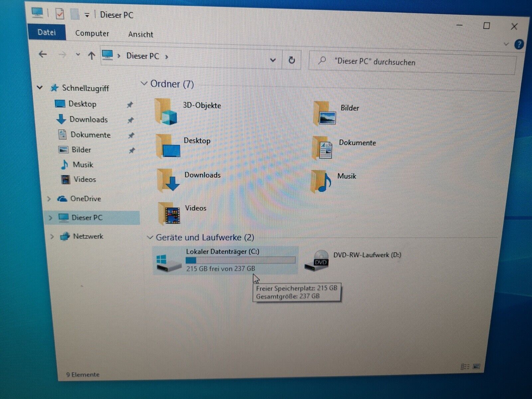532x399 pixels.
Task: Open the Datei menu tab
Action: (47, 32)
